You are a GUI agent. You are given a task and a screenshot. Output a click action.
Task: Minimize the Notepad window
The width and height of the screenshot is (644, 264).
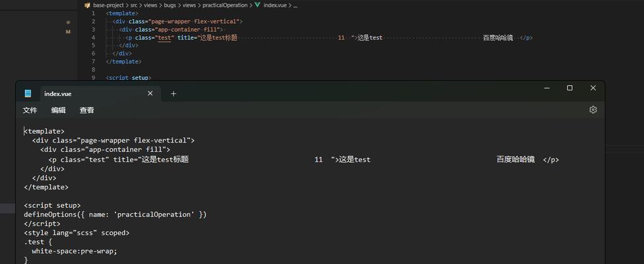[547, 88]
